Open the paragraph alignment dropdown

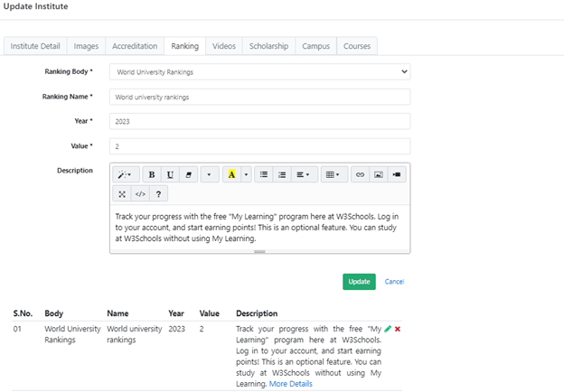point(305,174)
